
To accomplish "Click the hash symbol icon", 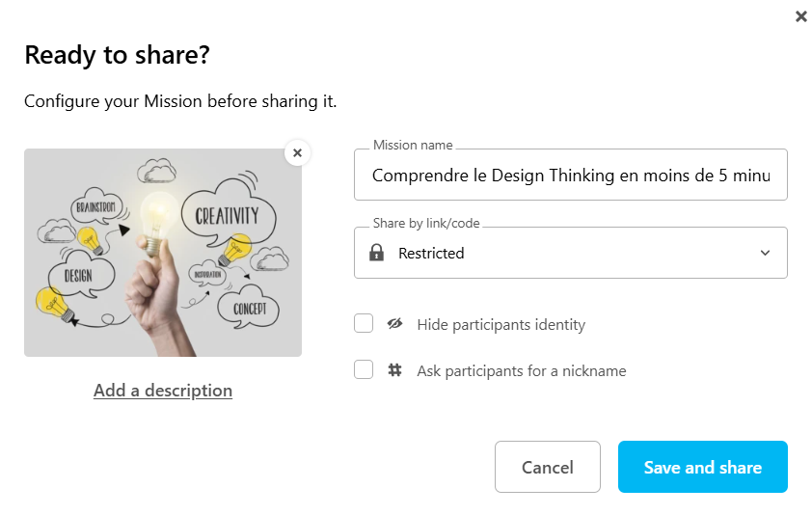I will tap(394, 370).
